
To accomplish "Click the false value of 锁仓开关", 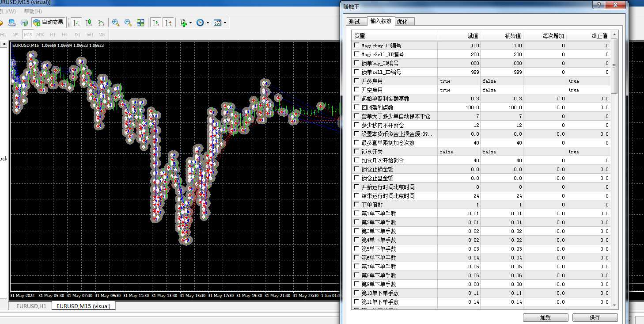I will (447, 152).
